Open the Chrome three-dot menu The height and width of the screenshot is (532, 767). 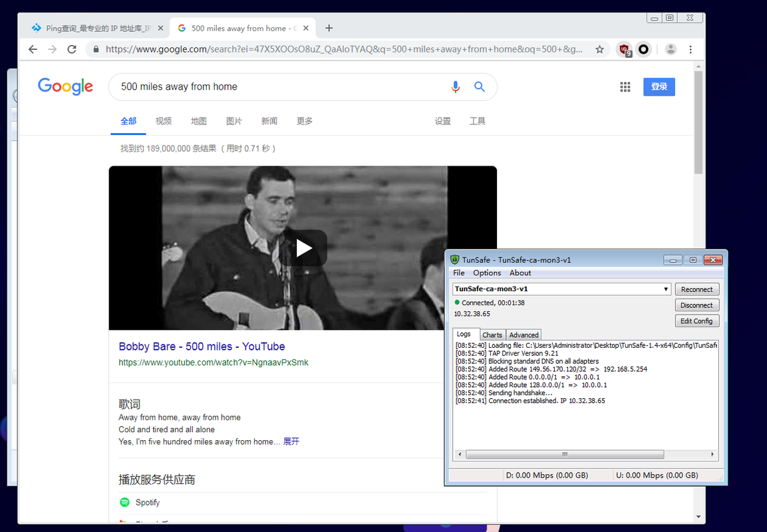690,49
